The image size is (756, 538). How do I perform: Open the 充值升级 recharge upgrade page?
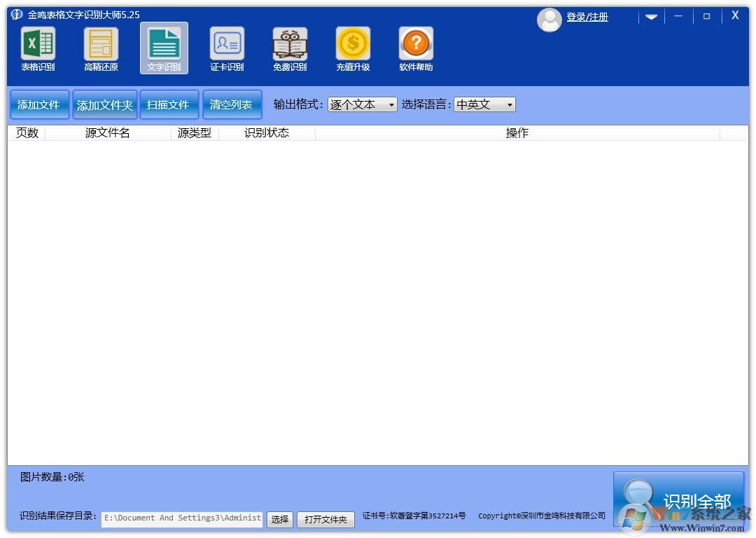tap(352, 48)
